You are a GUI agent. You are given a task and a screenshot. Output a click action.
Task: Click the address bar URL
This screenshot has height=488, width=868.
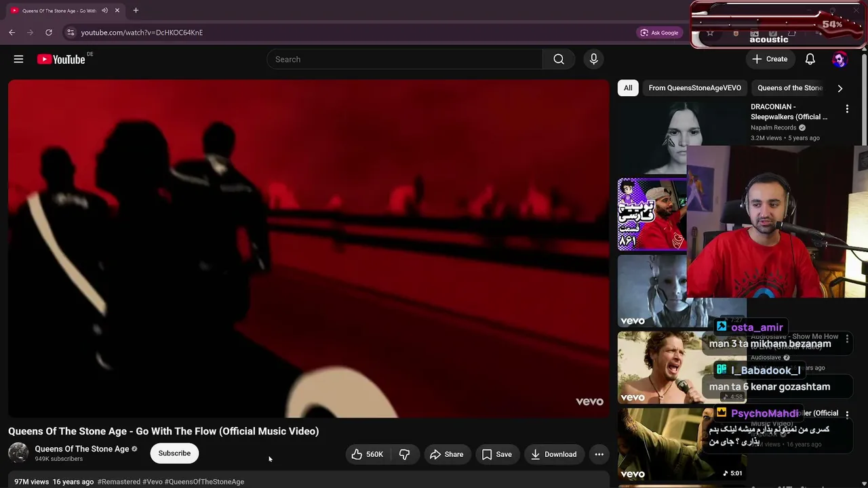pos(142,33)
